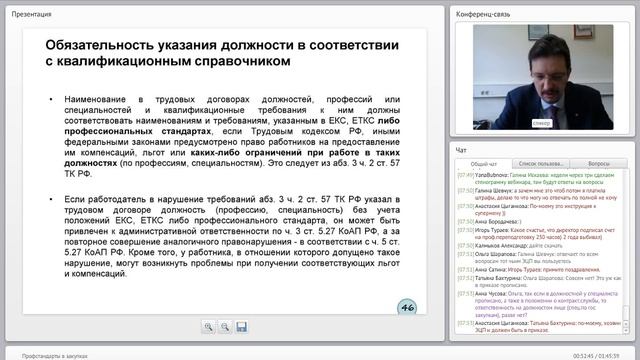
Task: Click the speaker video feed
Action: [543, 77]
